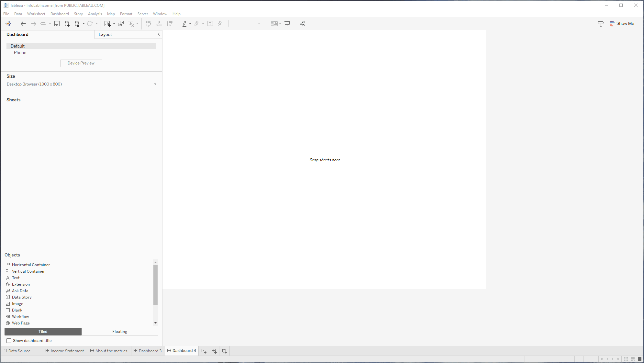Click the Duplicate sheet icon
The width and height of the screenshot is (644, 363).
(121, 24)
